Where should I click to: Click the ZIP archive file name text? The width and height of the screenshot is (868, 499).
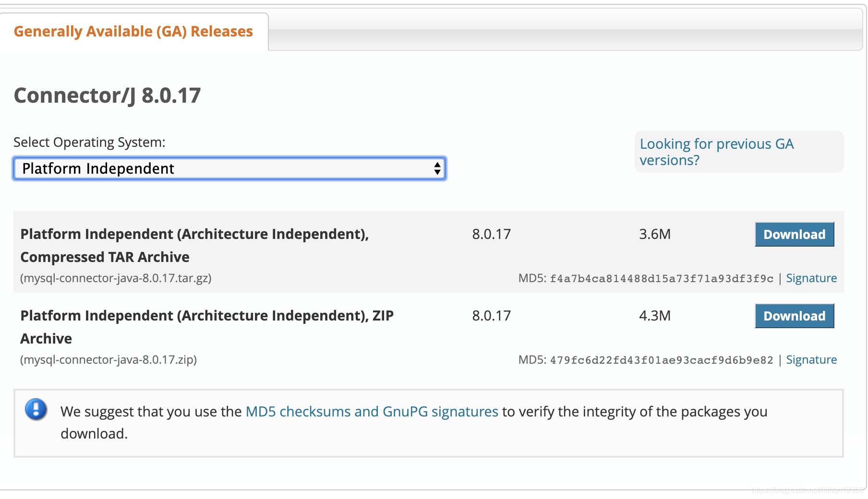click(108, 360)
